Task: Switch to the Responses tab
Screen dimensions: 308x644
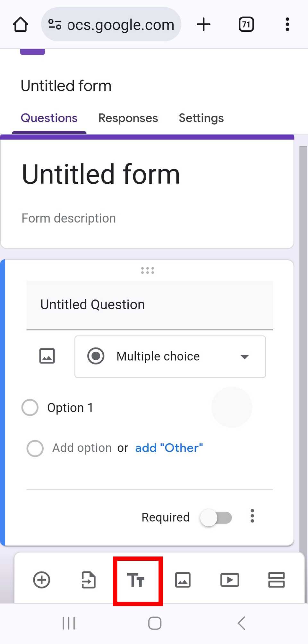Action: (128, 118)
